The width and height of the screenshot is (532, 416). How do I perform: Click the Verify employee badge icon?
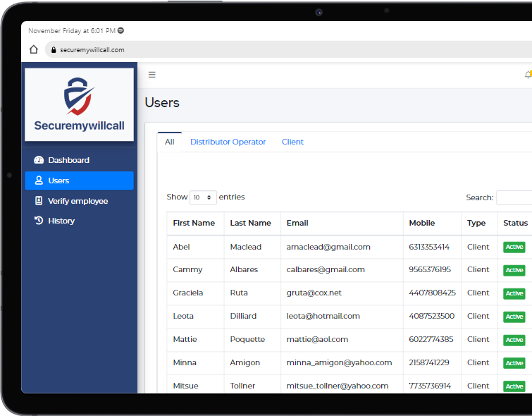pos(39,201)
